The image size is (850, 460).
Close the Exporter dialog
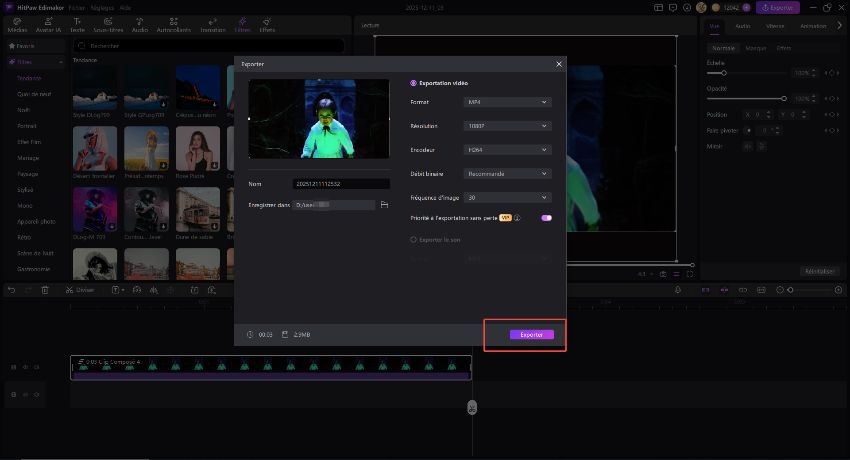tap(559, 64)
